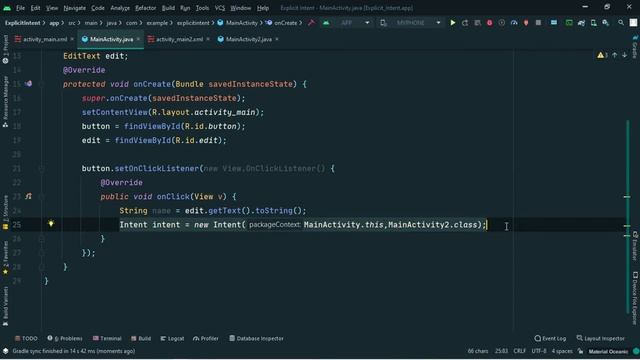Collapse the setOnClickListener block on line 21
This screenshot has width=640, height=360.
tap(42, 168)
